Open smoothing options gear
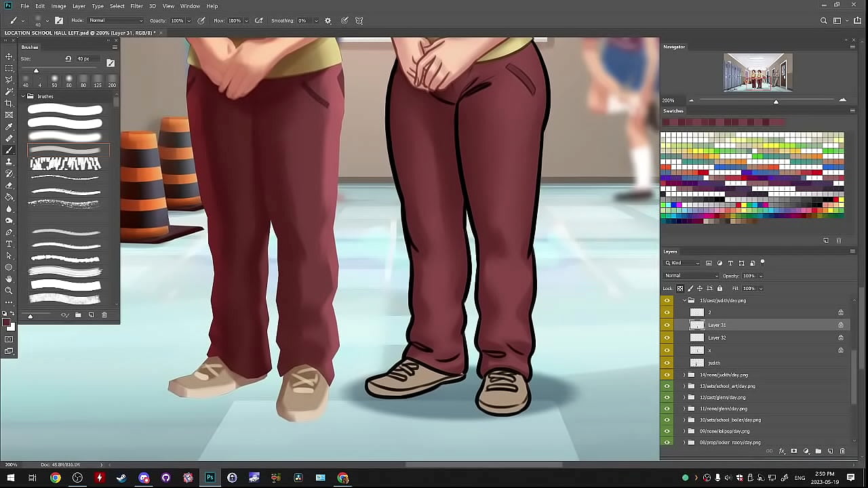The width and height of the screenshot is (868, 488). pos(328,20)
